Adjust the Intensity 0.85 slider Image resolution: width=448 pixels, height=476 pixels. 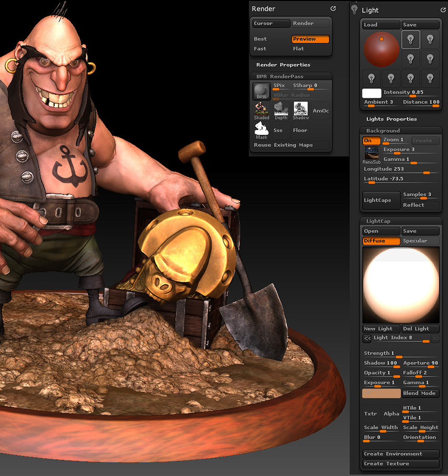click(411, 93)
